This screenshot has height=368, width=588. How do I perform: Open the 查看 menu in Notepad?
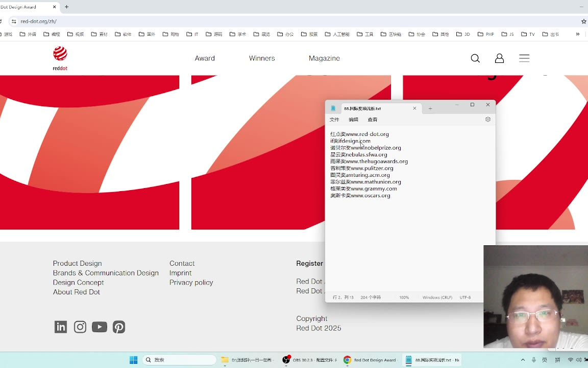pos(373,120)
